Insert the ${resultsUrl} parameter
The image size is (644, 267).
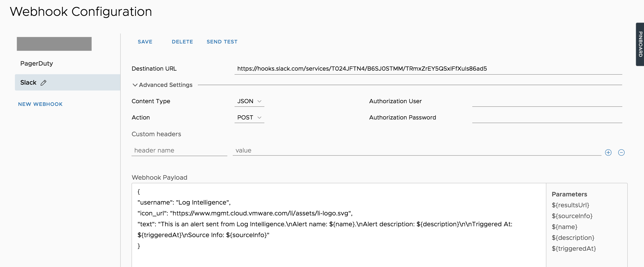(x=570, y=205)
